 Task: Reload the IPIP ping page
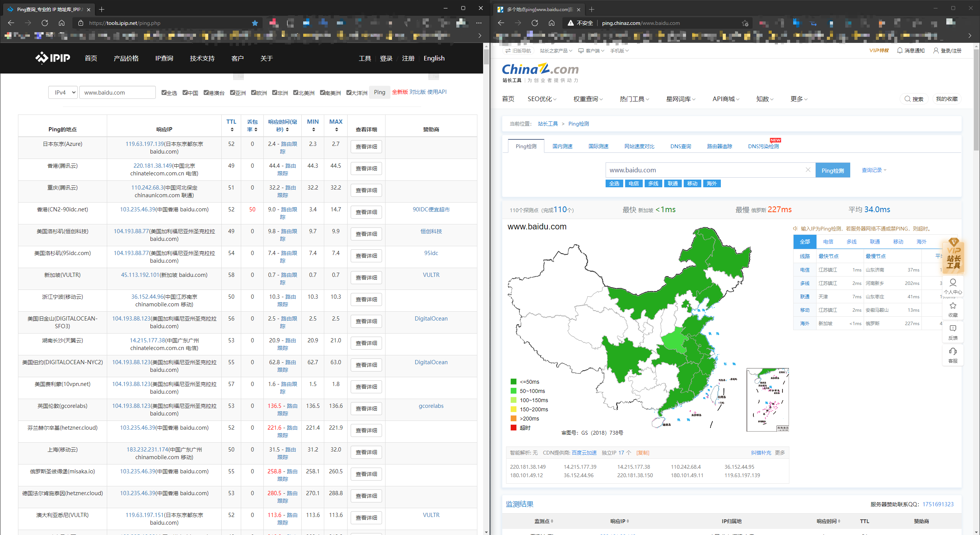pyautogui.click(x=45, y=23)
